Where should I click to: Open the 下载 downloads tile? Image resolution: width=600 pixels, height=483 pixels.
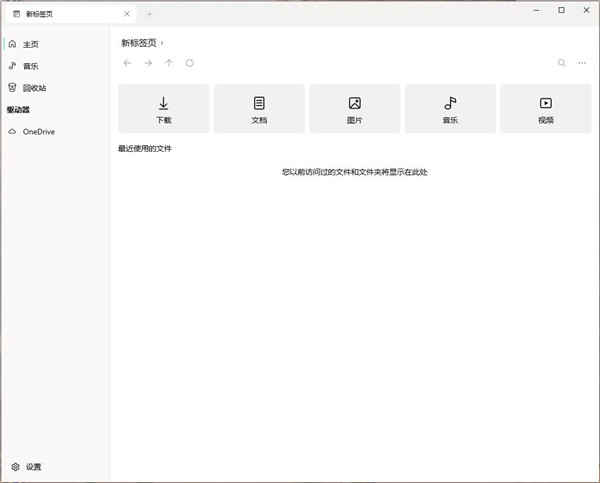tap(163, 109)
